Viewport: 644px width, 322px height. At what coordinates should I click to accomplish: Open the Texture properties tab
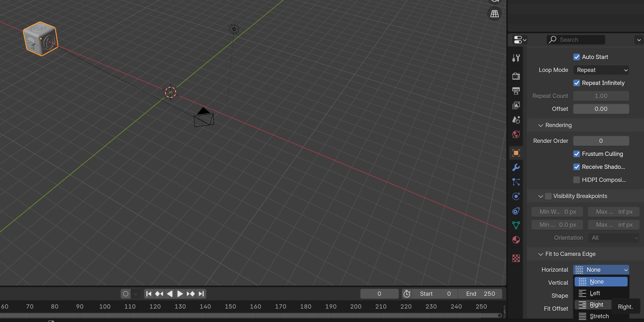point(516,258)
